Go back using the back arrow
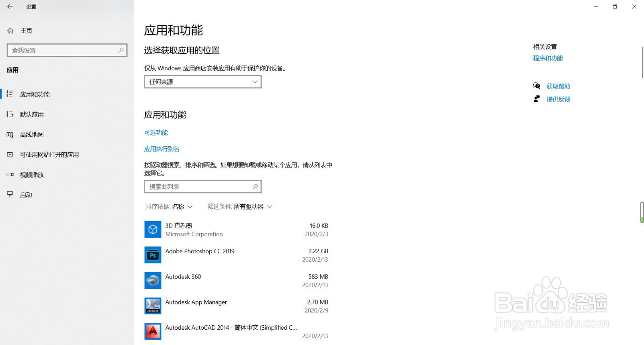The width and height of the screenshot is (644, 345). [10, 6]
